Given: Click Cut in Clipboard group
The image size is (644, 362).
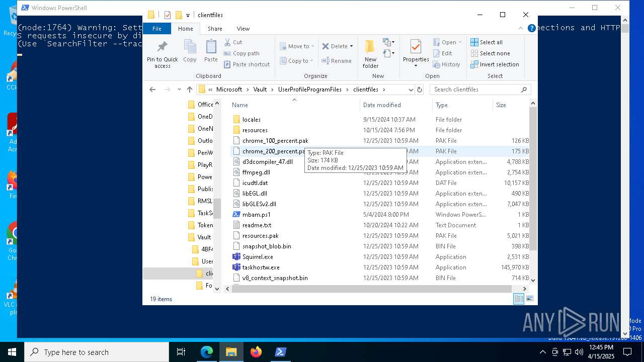Looking at the screenshot, I should [x=233, y=42].
